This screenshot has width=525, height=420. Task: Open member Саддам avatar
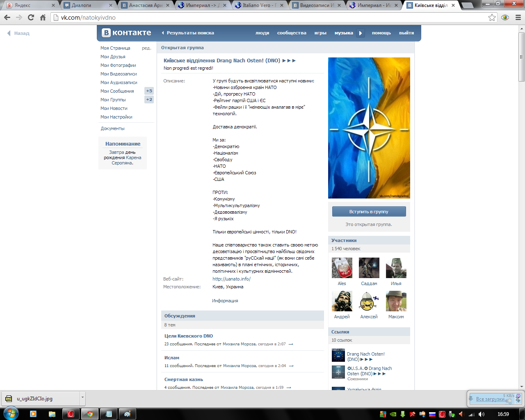point(369,268)
